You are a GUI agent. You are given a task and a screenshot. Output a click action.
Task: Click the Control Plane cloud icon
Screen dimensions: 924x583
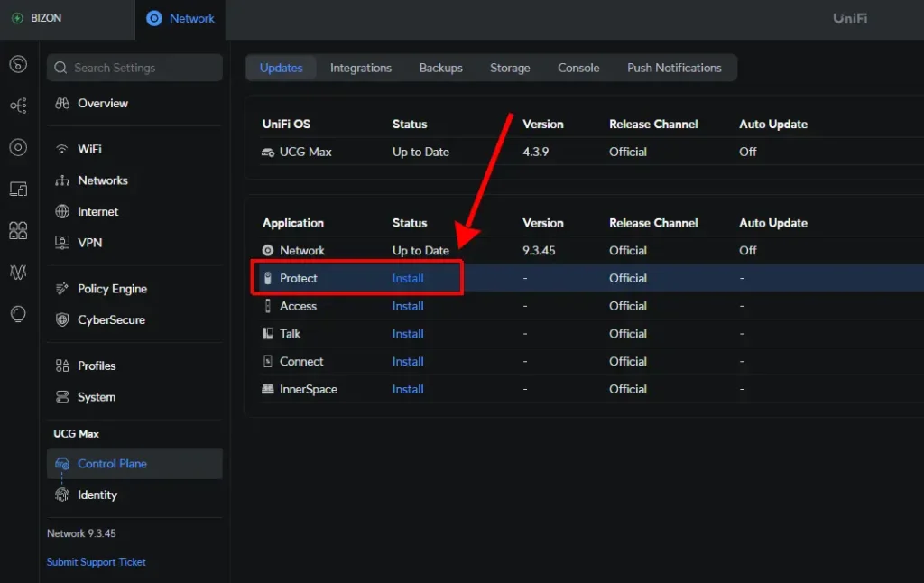coord(62,464)
